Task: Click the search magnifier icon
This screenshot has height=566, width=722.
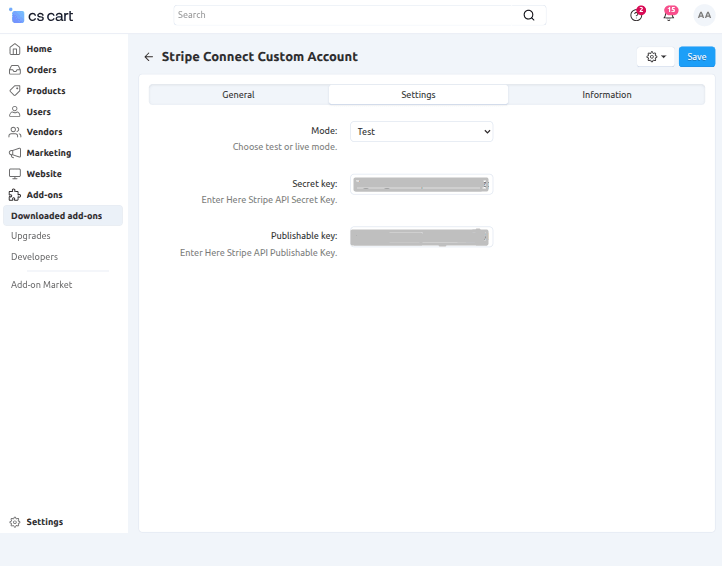Action: [x=529, y=15]
